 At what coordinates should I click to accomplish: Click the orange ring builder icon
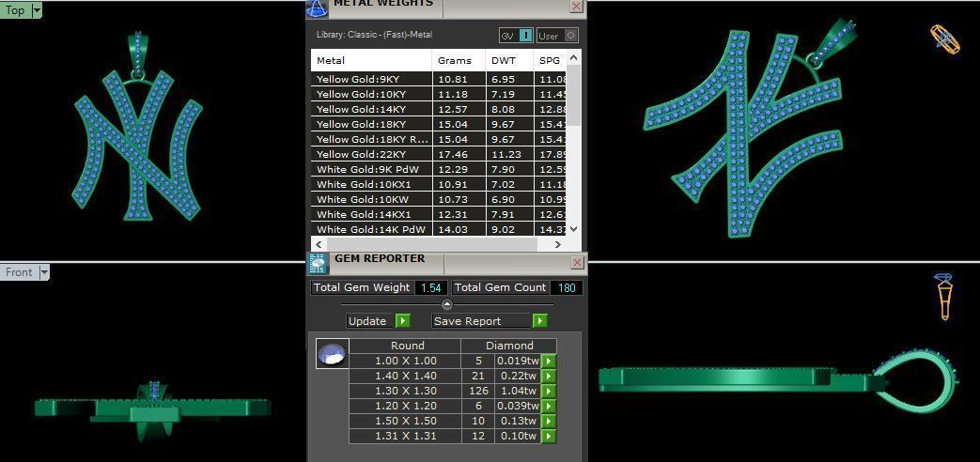tap(944, 39)
